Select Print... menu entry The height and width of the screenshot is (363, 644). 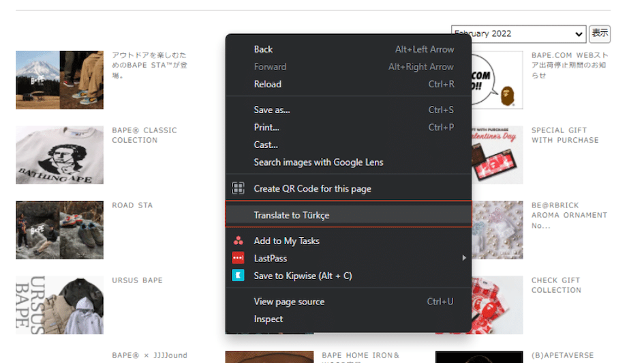[348, 128]
